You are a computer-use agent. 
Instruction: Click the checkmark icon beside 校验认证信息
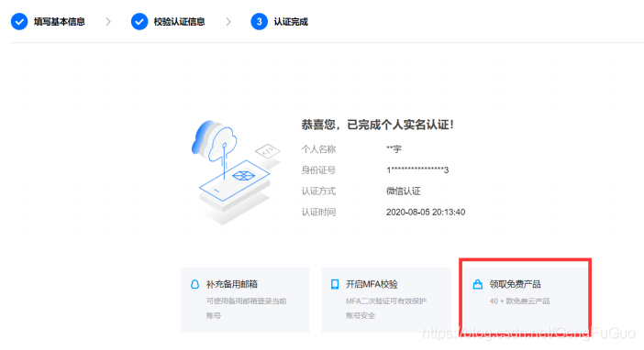(x=139, y=22)
